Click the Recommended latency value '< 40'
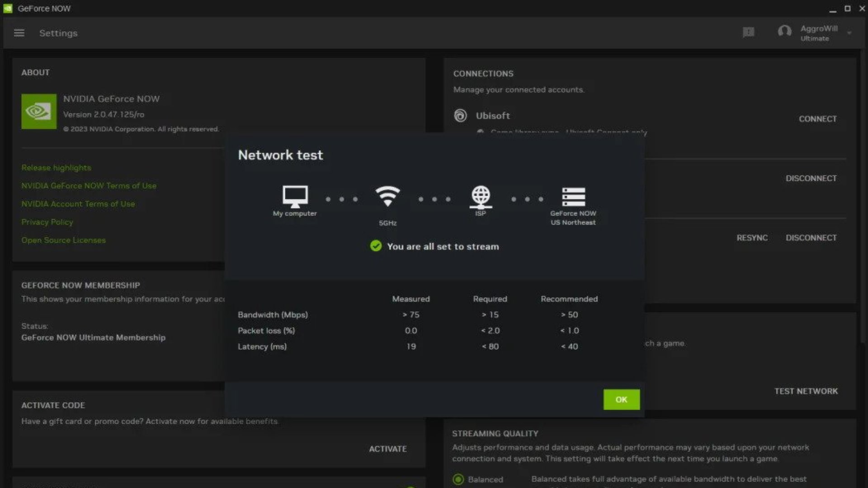 pyautogui.click(x=569, y=346)
